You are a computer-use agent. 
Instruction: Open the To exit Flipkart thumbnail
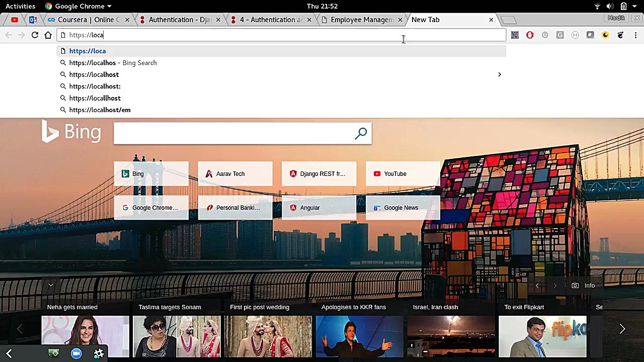pyautogui.click(x=543, y=336)
